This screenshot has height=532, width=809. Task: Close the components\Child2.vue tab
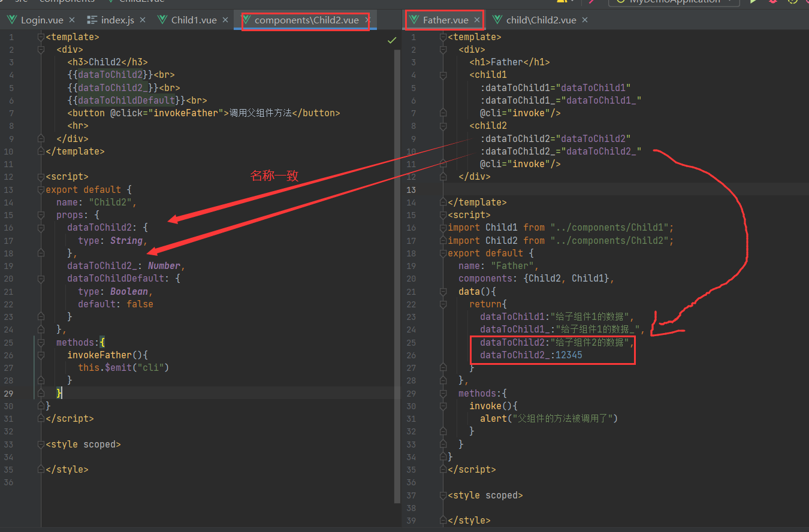coord(367,20)
